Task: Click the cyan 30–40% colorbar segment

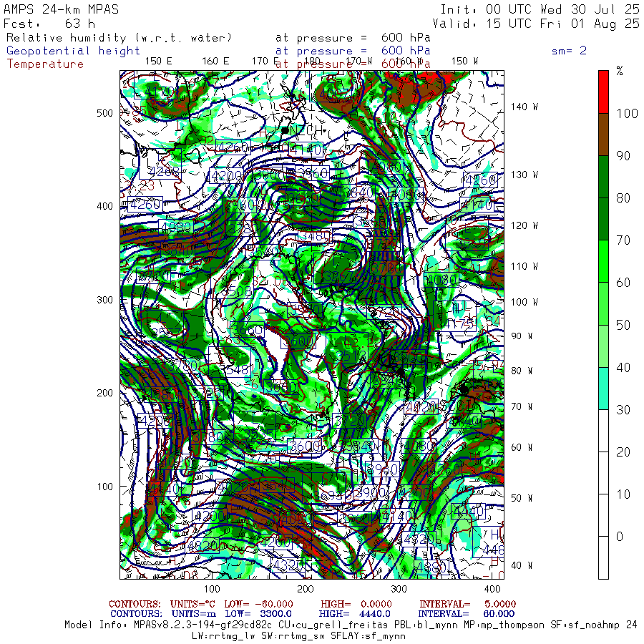Action: pyautogui.click(x=603, y=388)
